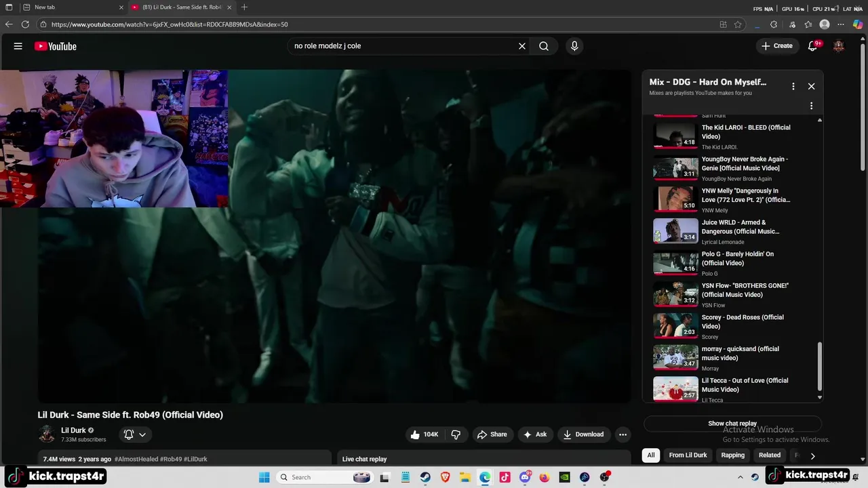Close the Mix playlist panel
Viewport: 868px width, 488px height.
pos(811,86)
